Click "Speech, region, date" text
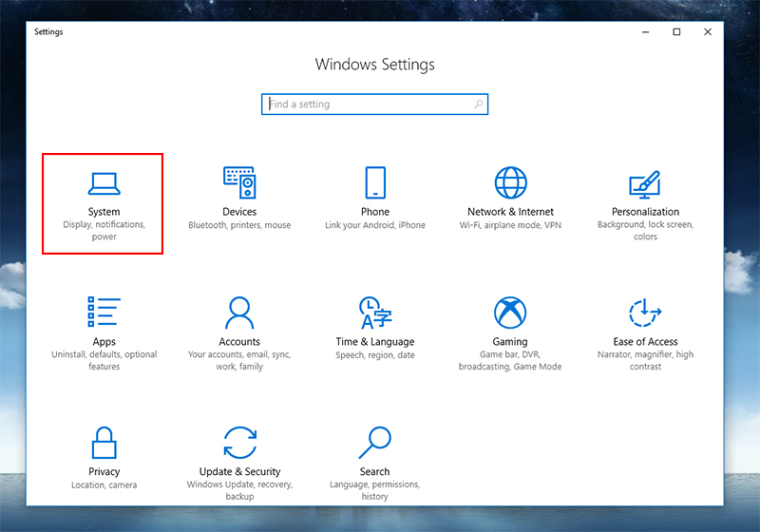Image resolution: width=760 pixels, height=532 pixels. 375,355
